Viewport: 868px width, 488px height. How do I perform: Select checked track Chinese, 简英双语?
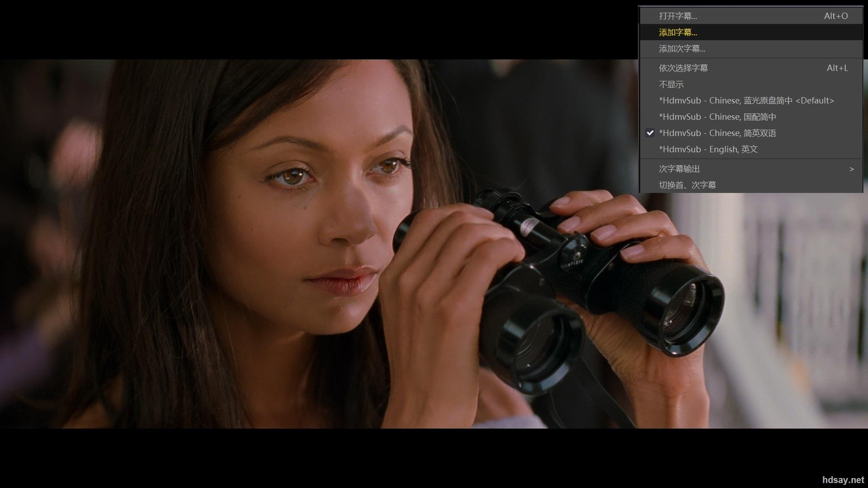750,133
